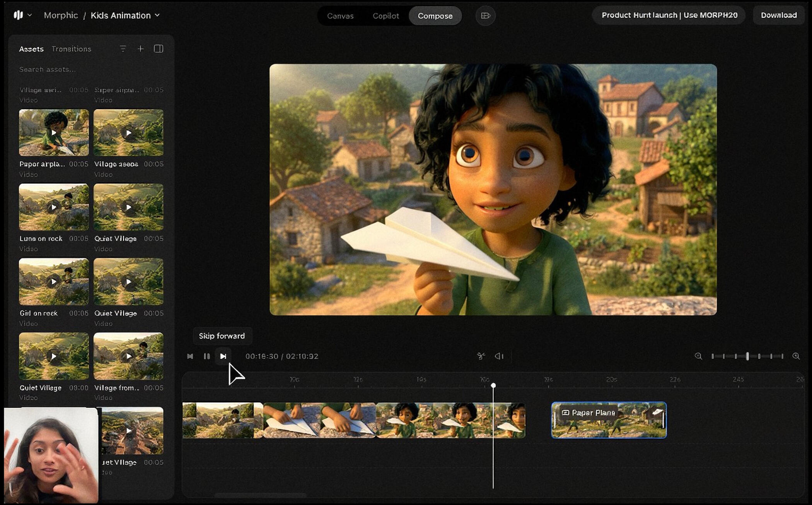
Task: Switch to the Copilot tab
Action: click(386, 16)
